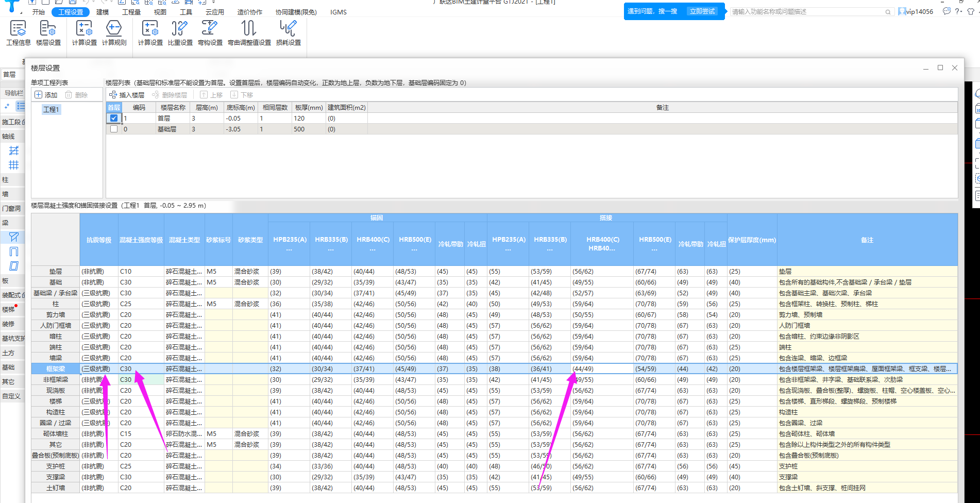The image size is (980, 503).
Task: Click 基础层 floor name cell
Action: (173, 129)
